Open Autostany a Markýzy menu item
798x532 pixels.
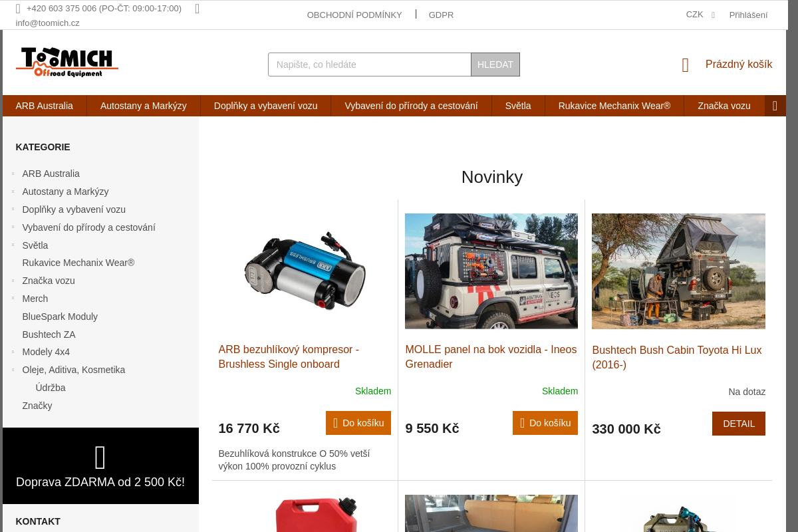click(x=143, y=106)
